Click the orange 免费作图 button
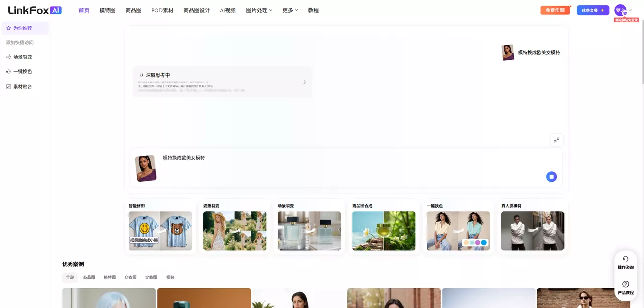644x308 pixels. point(554,10)
